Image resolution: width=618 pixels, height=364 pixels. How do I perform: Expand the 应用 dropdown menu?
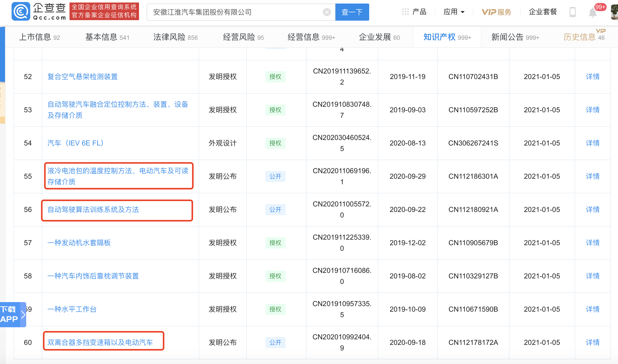pyautogui.click(x=454, y=12)
